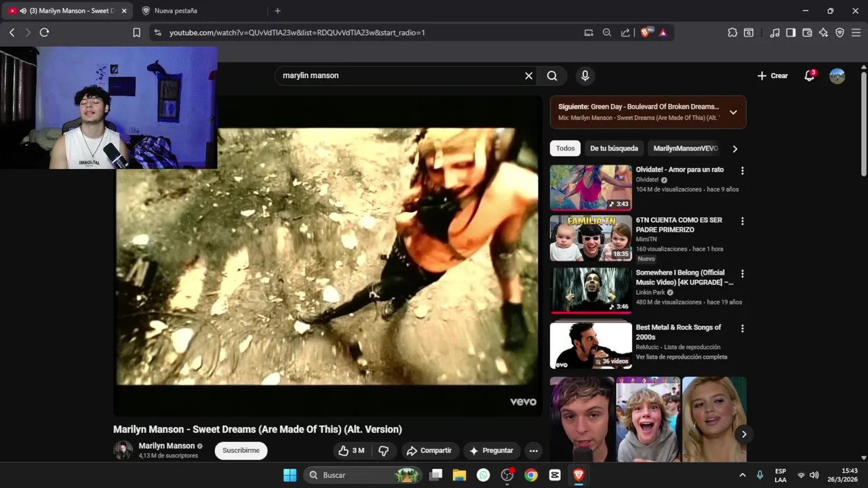The height and width of the screenshot is (488, 868).
Task: Click the main video player
Action: click(x=328, y=256)
